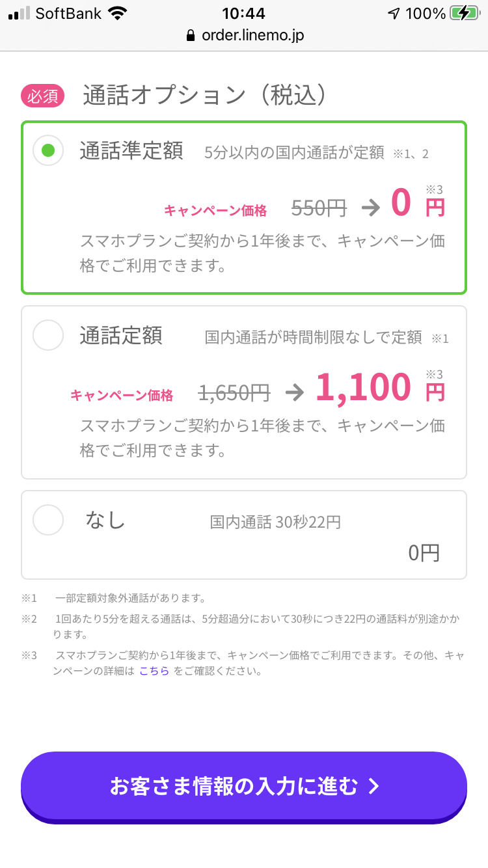Tap the chevron on the purple proceed button
Screen dimensions: 488x868
tap(373, 787)
